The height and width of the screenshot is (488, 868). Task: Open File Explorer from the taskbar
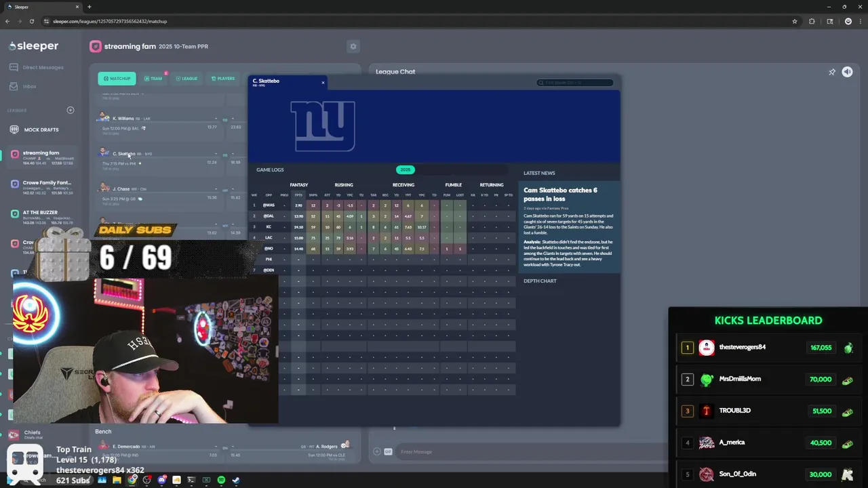click(x=117, y=480)
